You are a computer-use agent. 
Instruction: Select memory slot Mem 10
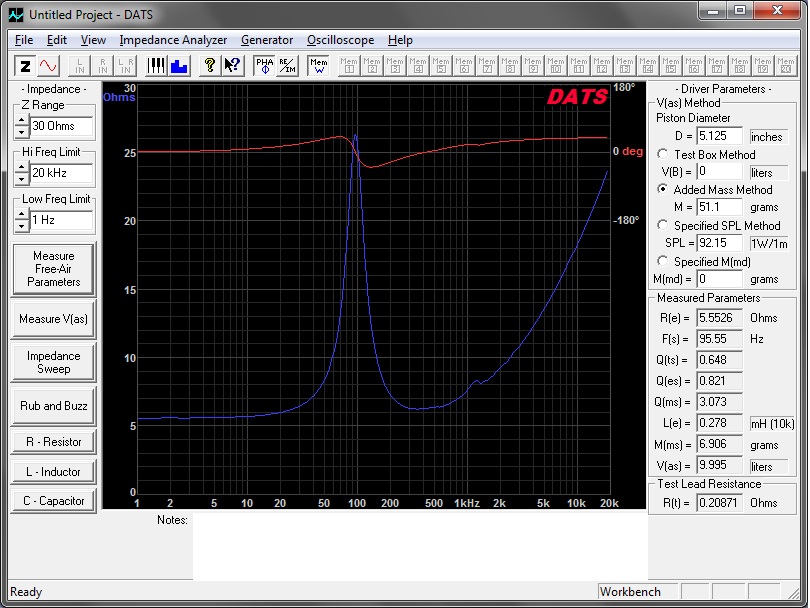(x=556, y=66)
